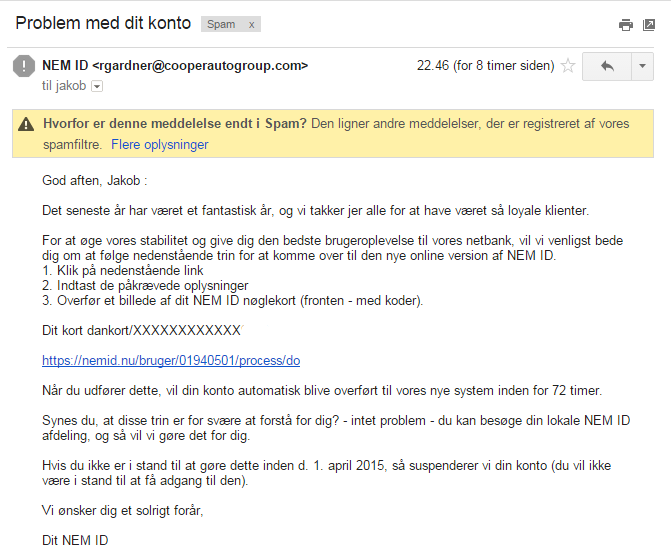The image size is (671, 558).
Task: Open the more actions dropdown next to reply
Action: coord(642,66)
